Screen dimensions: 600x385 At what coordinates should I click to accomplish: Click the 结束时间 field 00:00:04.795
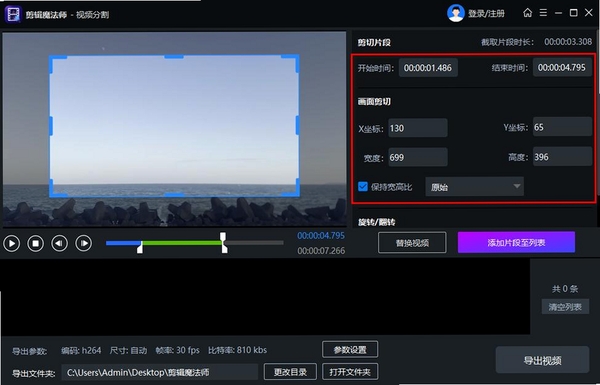(562, 68)
